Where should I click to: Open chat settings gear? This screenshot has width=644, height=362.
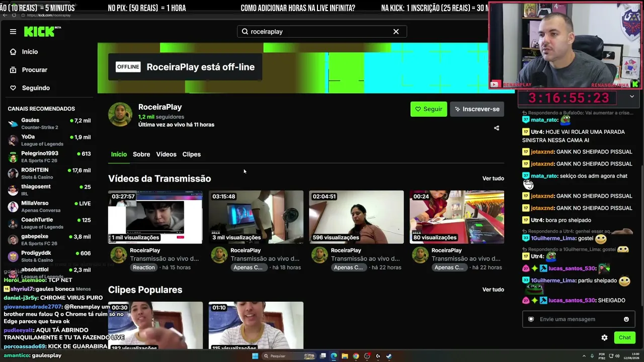tap(604, 338)
